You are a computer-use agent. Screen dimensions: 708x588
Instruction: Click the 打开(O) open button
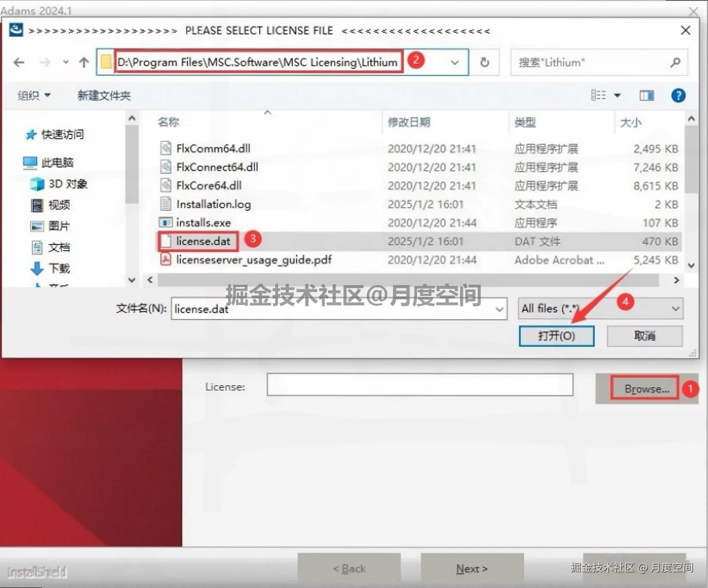557,336
